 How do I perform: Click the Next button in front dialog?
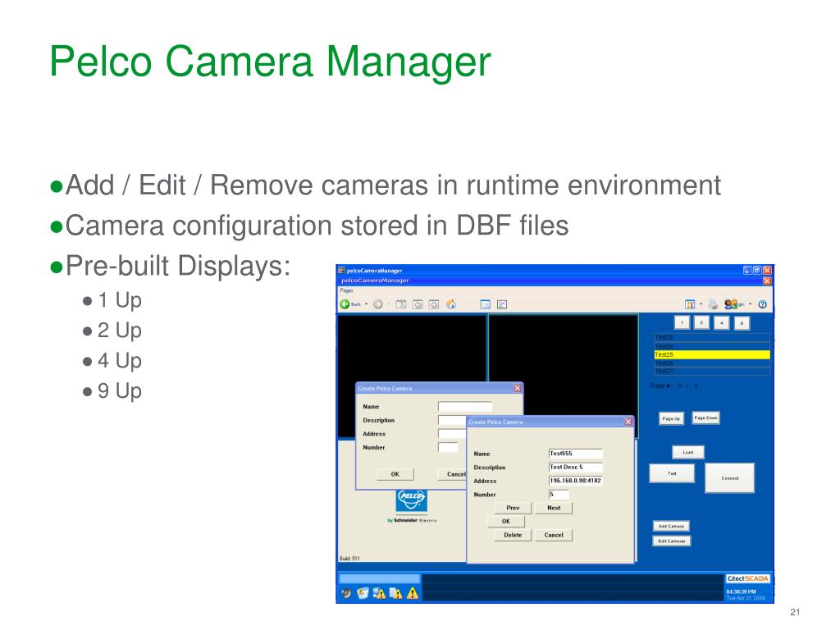coord(554,508)
